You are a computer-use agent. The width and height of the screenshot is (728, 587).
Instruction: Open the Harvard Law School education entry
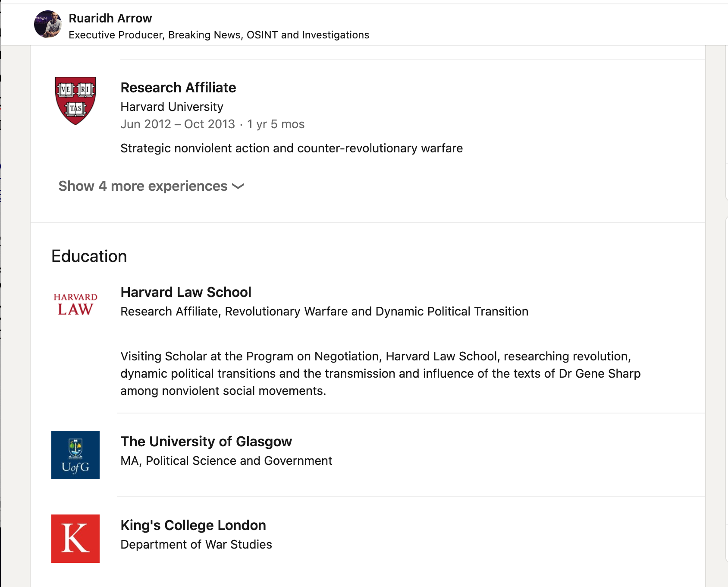186,292
